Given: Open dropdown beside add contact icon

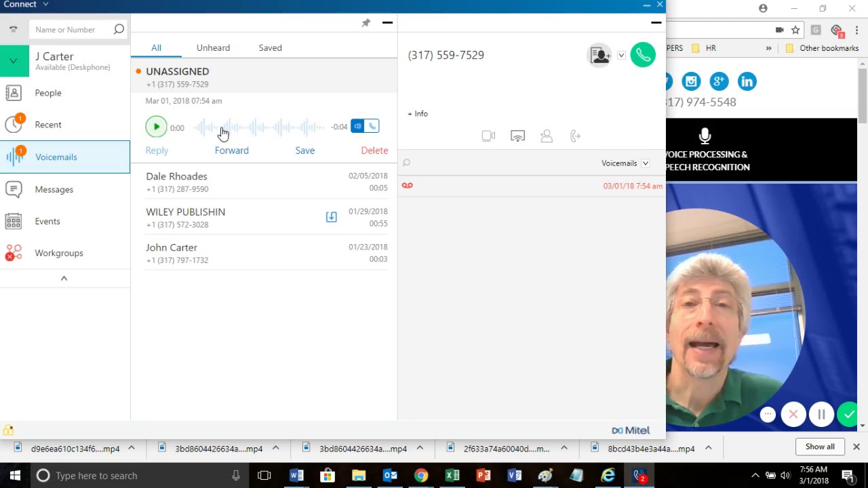Looking at the screenshot, I should tap(621, 56).
